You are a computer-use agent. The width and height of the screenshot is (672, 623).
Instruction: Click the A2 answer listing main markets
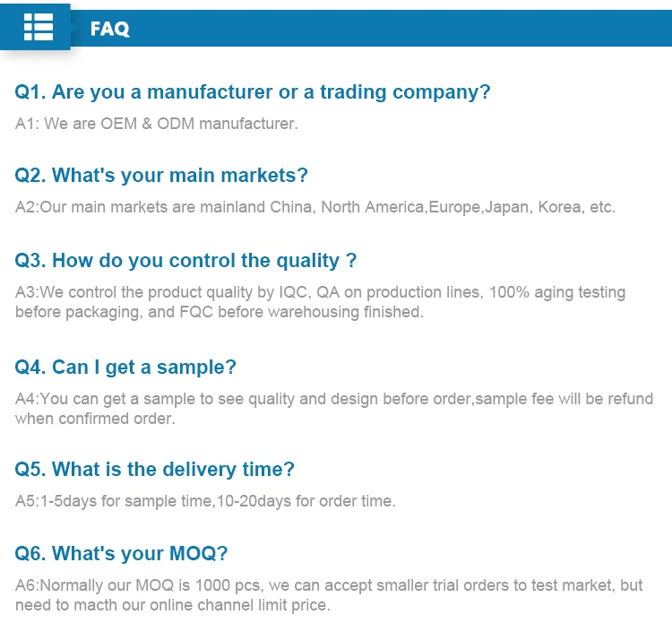pos(314,207)
